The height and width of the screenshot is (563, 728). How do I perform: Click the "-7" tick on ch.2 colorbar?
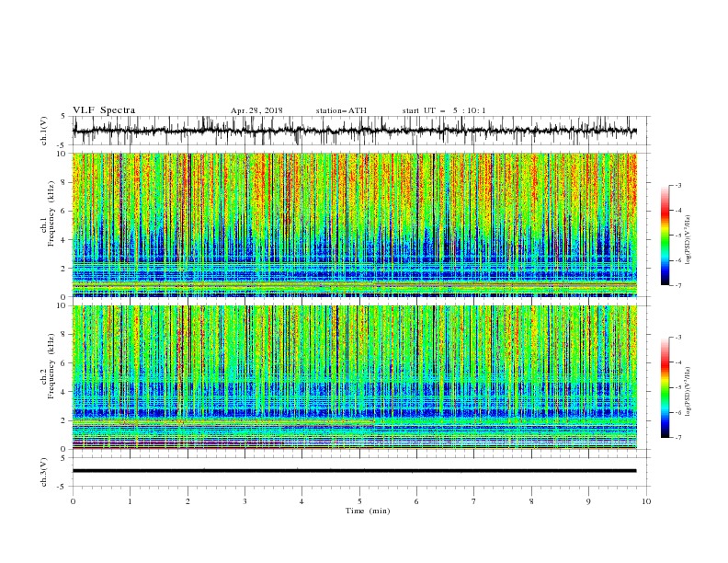(x=678, y=438)
